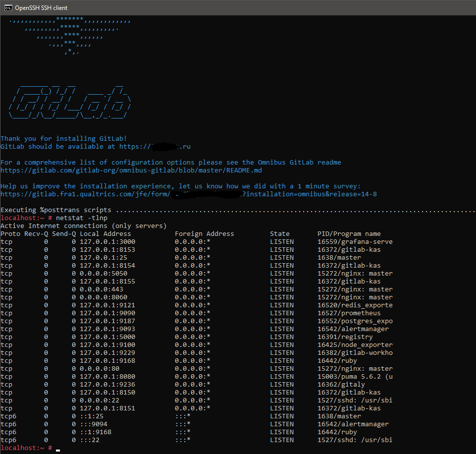Click local address 127.0.0.1:8153
The width and height of the screenshot is (476, 454).
107,250
